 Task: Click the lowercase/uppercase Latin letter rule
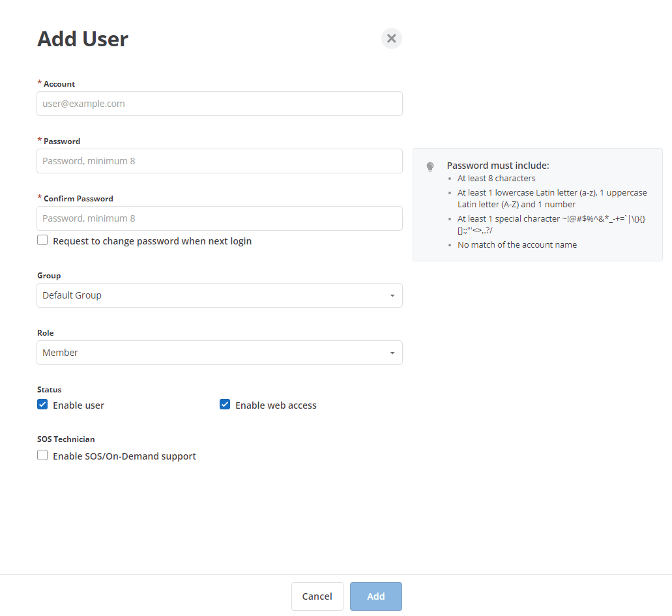pos(552,198)
